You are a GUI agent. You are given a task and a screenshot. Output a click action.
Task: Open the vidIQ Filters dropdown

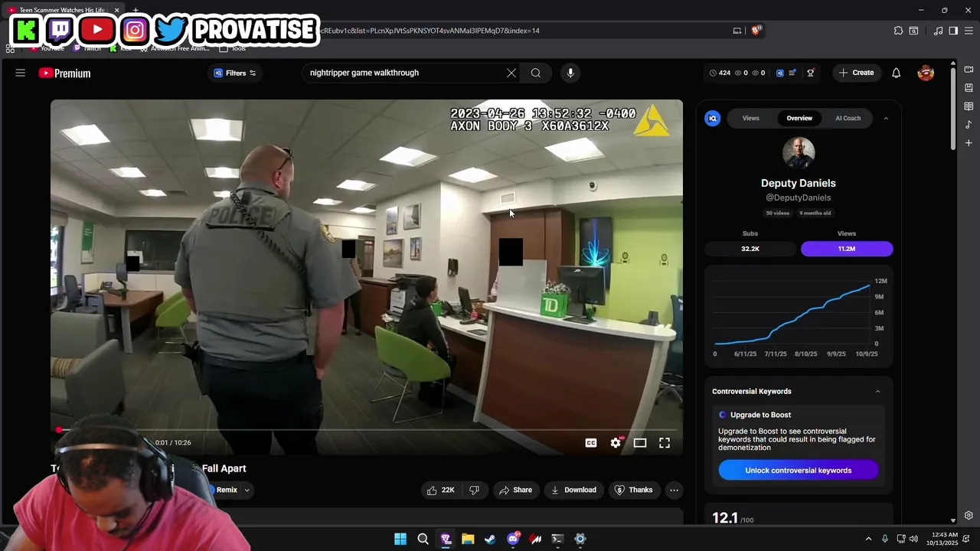[235, 73]
